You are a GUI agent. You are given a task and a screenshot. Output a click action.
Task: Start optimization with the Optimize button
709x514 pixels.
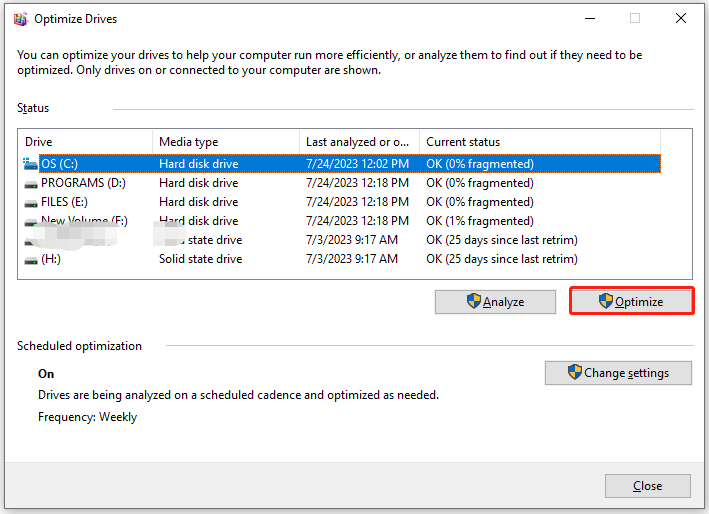[631, 302]
